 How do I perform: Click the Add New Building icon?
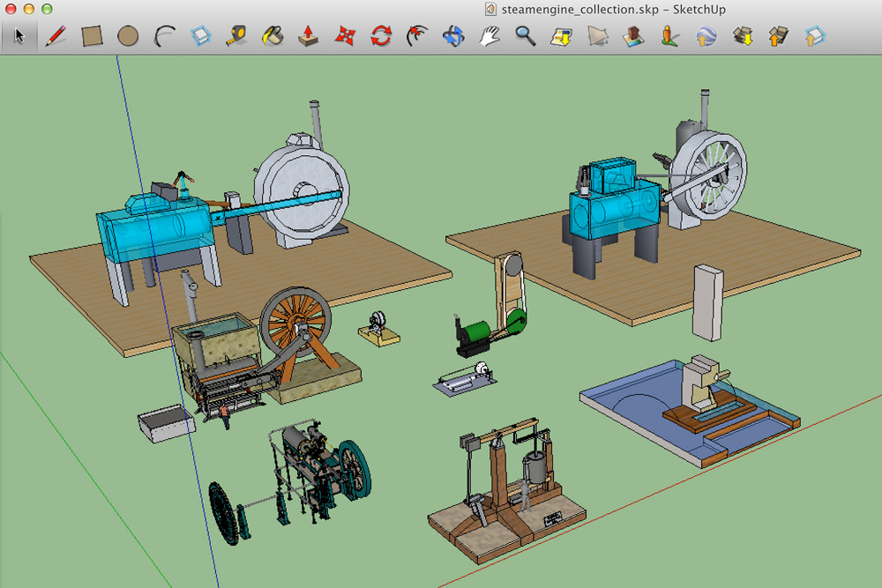[x=634, y=36]
